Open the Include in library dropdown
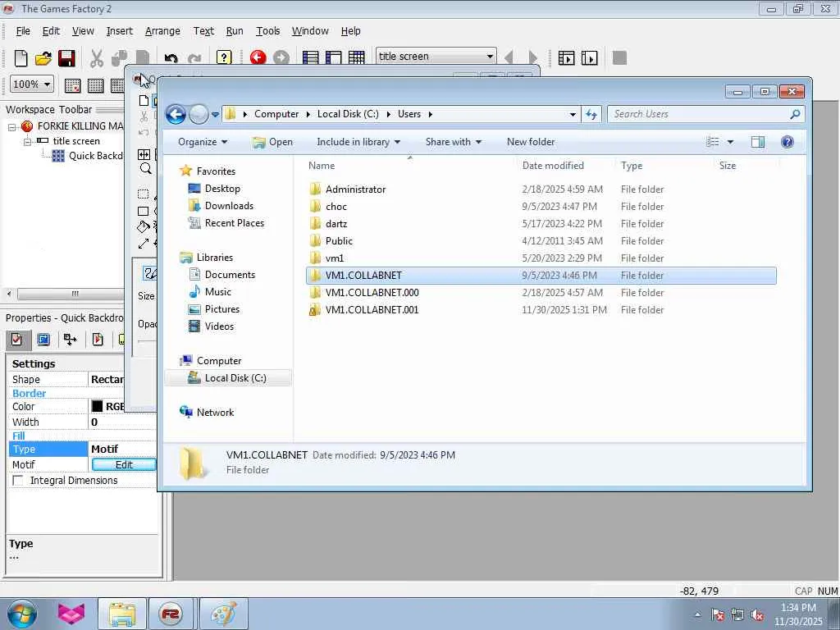 358,142
